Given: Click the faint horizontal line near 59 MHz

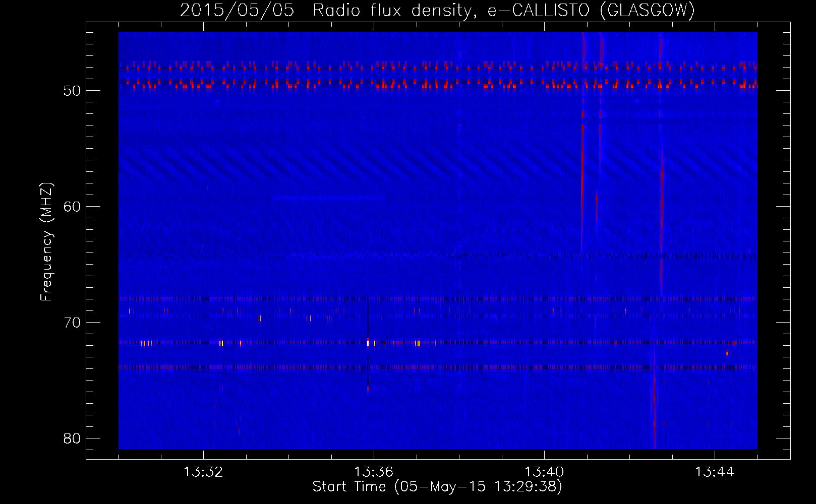Looking at the screenshot, I should 329,198.
